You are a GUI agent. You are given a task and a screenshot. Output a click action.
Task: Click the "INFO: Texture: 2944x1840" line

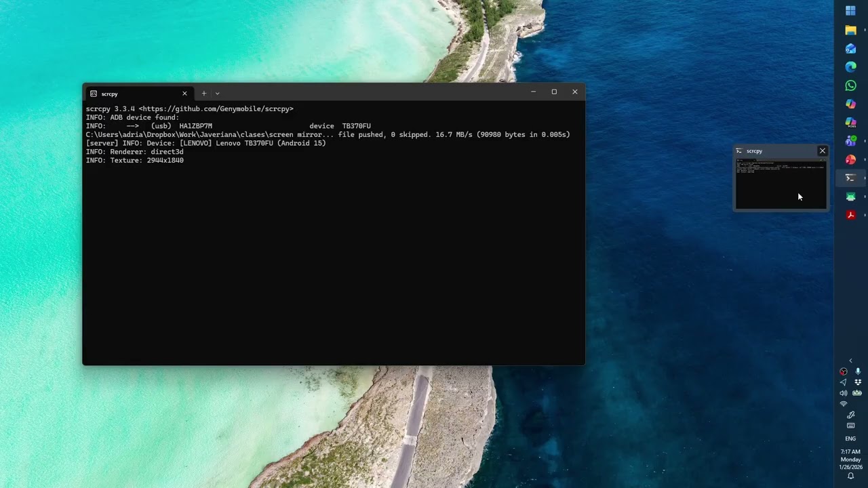135,161
